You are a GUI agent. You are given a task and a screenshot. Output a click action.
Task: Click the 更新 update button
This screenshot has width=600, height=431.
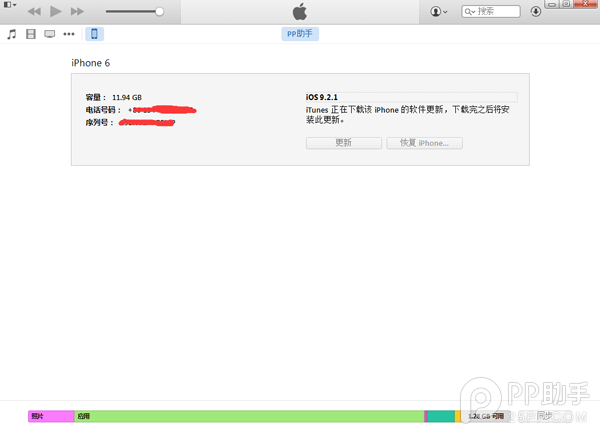coord(344,143)
